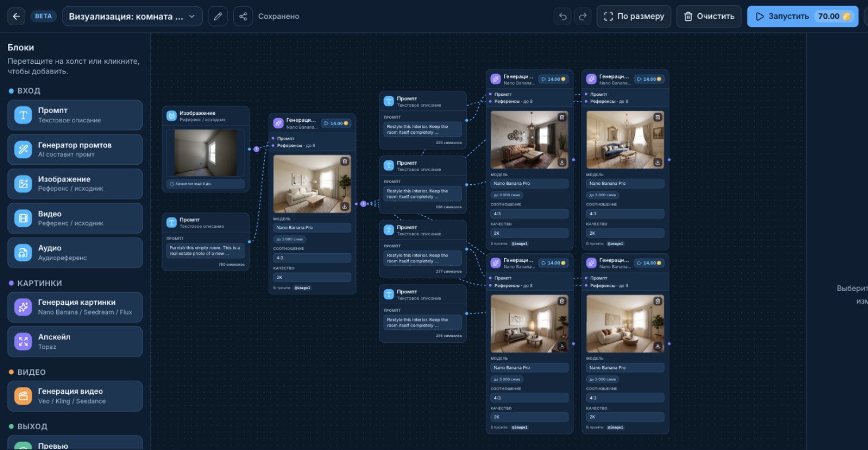Open the model dropdown in the leather sofa node
The height and width of the screenshot is (450, 868).
tap(529, 184)
